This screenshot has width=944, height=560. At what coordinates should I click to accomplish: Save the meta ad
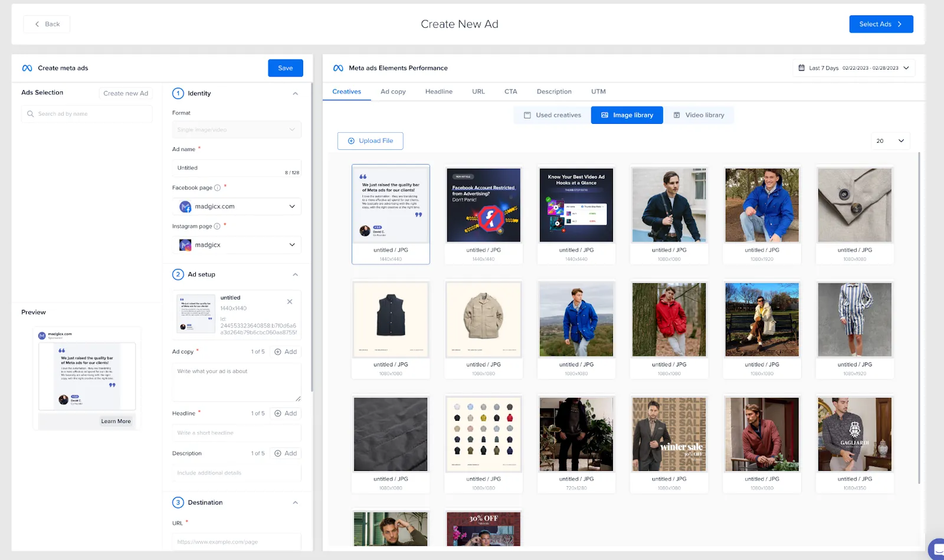(286, 68)
